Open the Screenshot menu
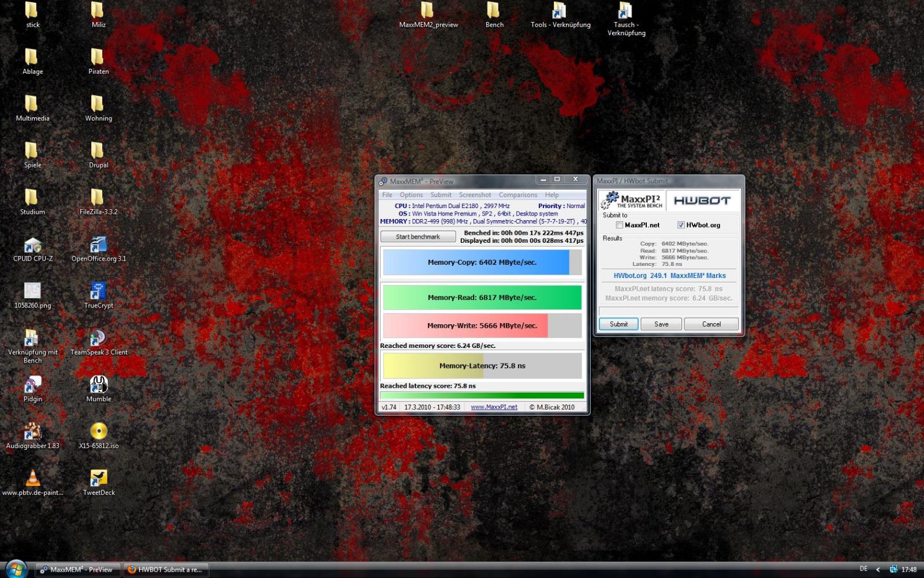The image size is (924, 578). point(475,195)
